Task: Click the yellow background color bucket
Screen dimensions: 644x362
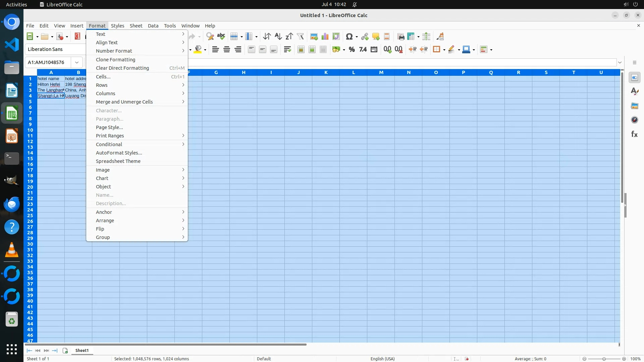Action: coord(198,50)
